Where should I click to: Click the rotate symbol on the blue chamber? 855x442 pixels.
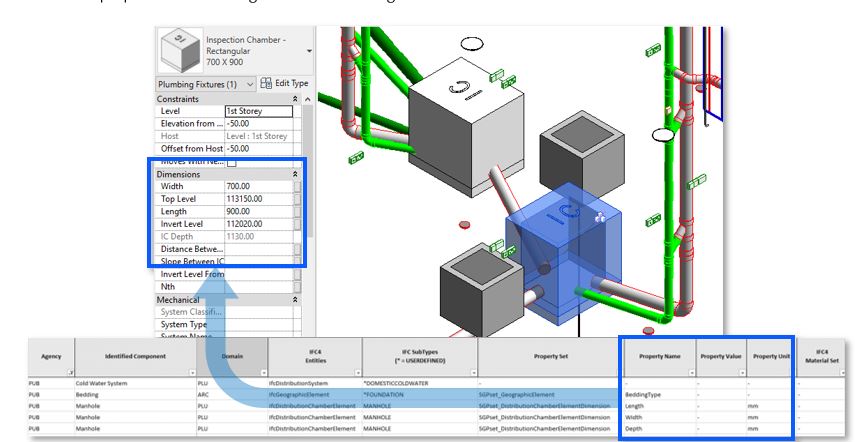coord(569,211)
